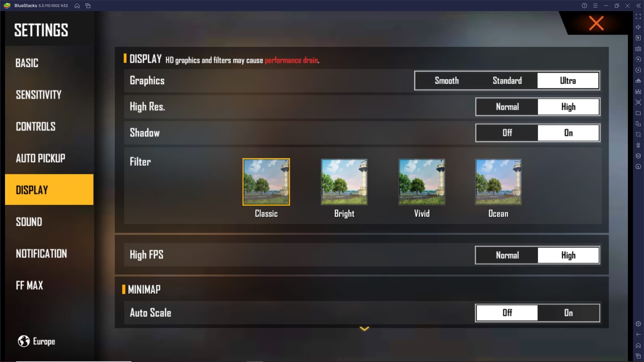Select the Vivid filter preset
This screenshot has height=362, width=644.
[x=421, y=181]
